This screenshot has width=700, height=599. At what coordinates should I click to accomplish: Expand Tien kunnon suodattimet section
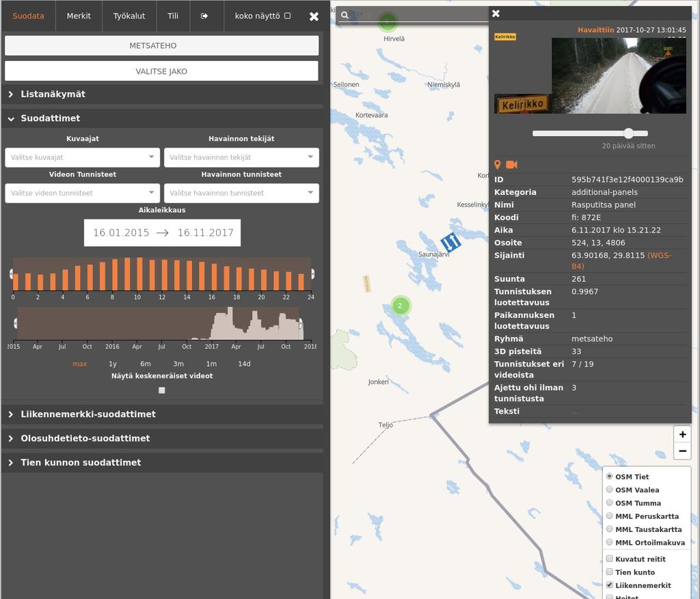(162, 462)
